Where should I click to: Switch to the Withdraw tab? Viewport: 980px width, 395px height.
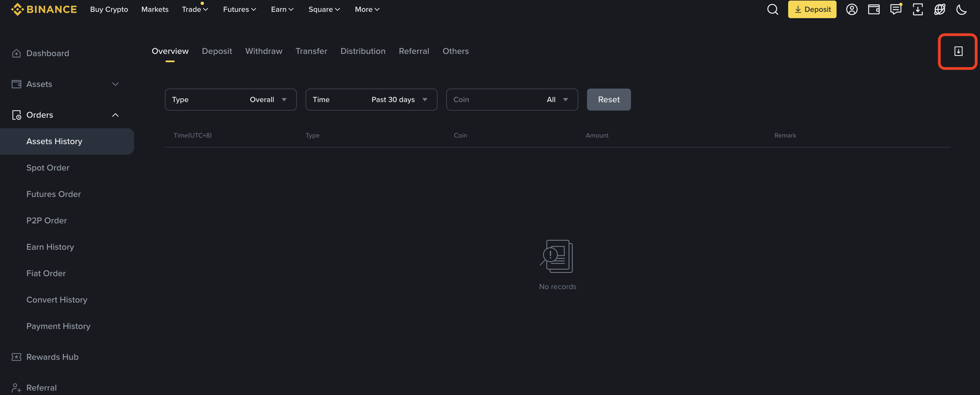(x=264, y=51)
